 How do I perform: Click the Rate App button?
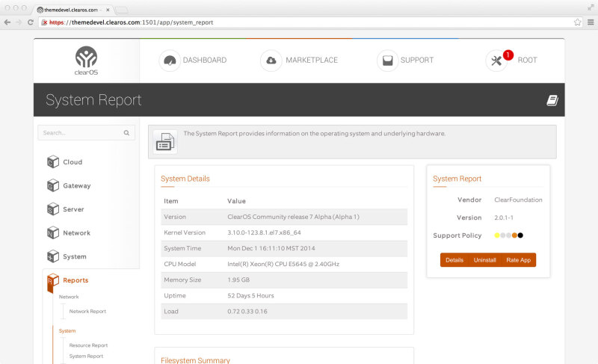coord(518,260)
